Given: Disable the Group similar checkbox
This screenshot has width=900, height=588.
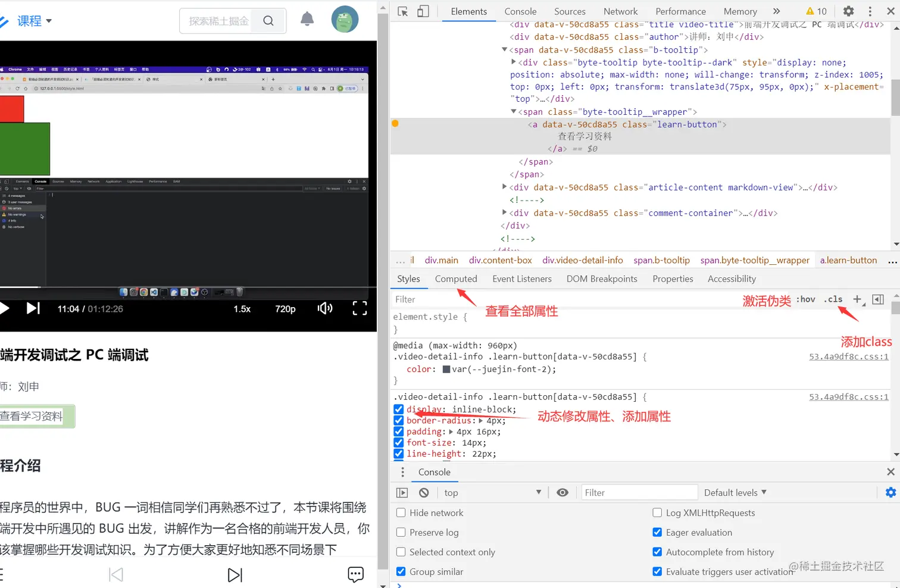Looking at the screenshot, I should [x=401, y=572].
